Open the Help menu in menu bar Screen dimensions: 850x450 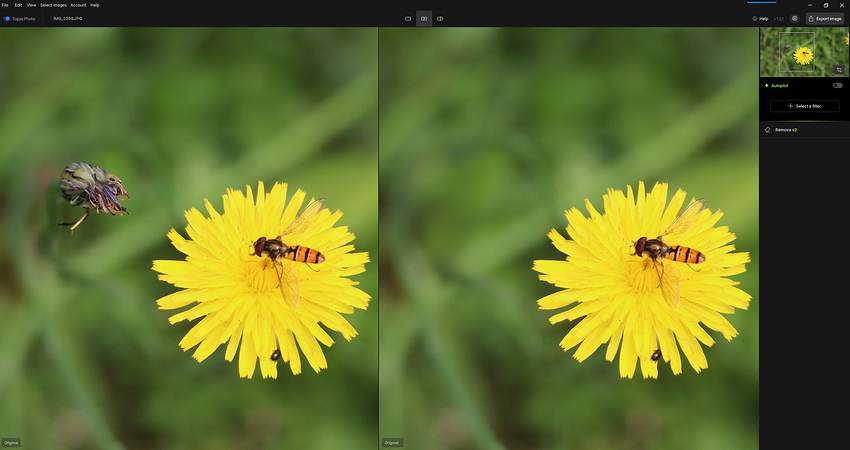[x=95, y=5]
